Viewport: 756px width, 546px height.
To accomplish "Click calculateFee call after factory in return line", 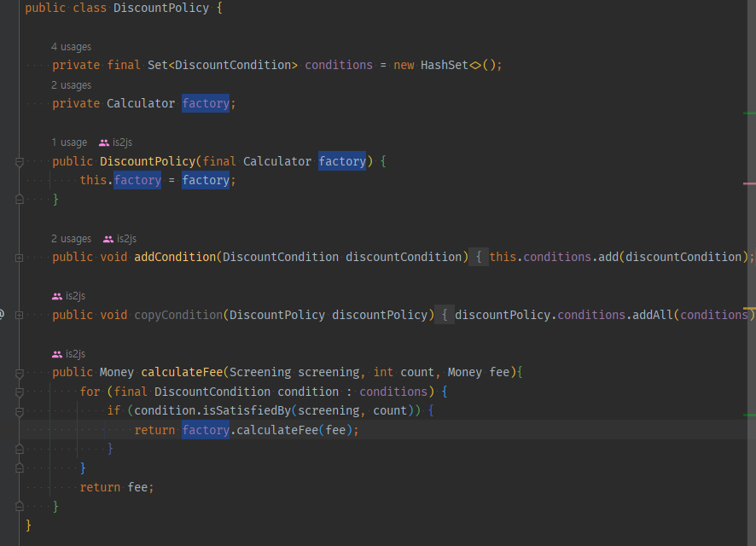I will [277, 430].
